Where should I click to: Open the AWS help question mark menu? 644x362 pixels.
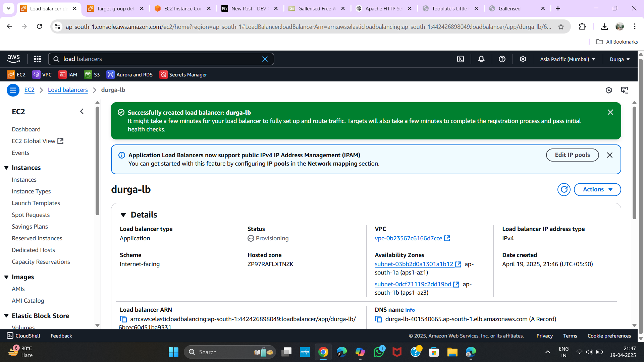click(502, 59)
